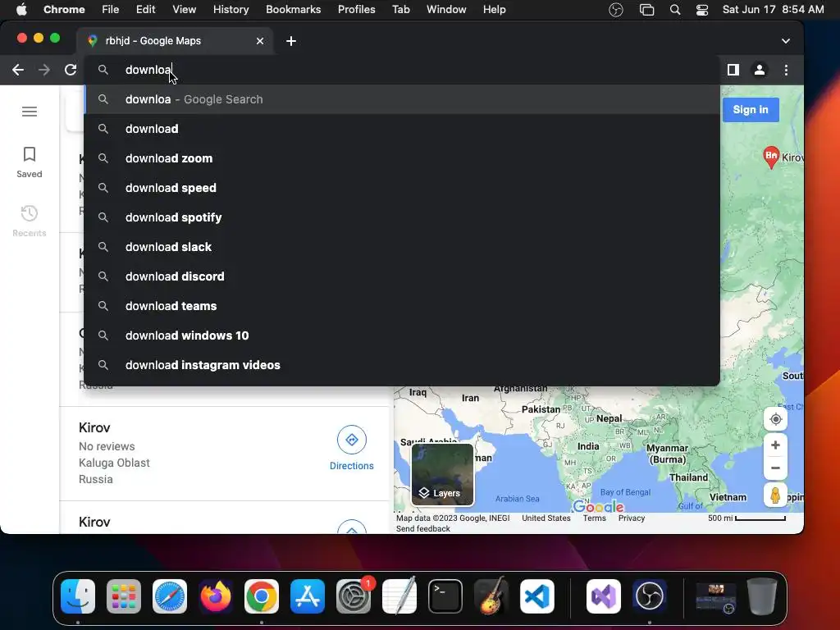The height and width of the screenshot is (630, 840).
Task: Open the Trash in the Dock
Action: (762, 596)
